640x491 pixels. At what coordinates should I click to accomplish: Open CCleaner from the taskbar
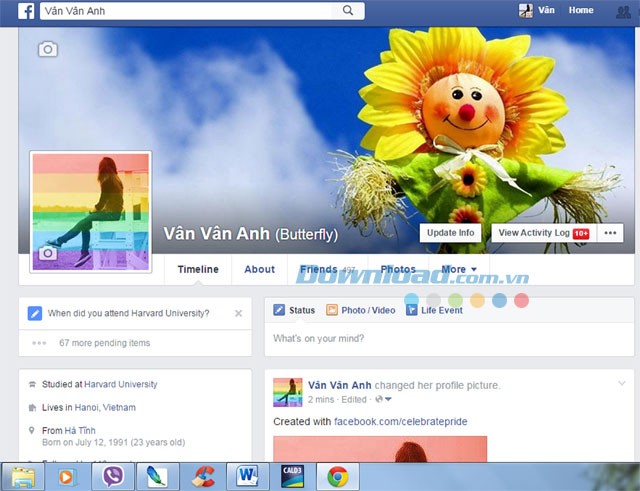tap(204, 476)
